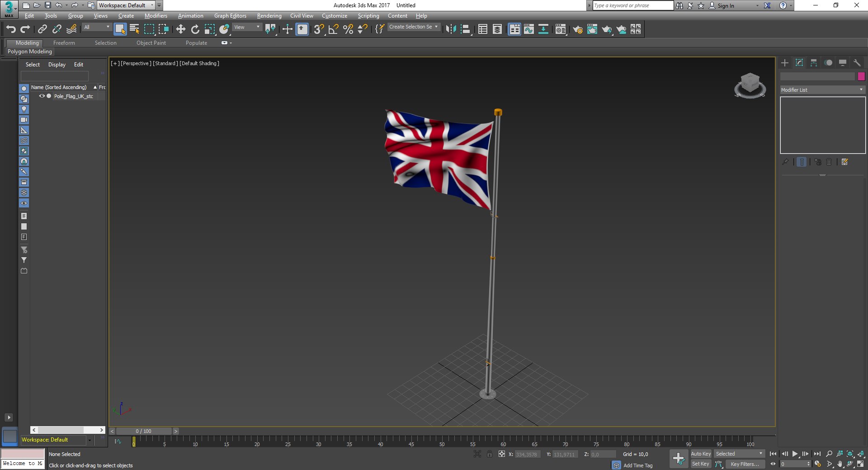
Task: Click the Undo arrow in main toolbar
Action: [x=11, y=29]
